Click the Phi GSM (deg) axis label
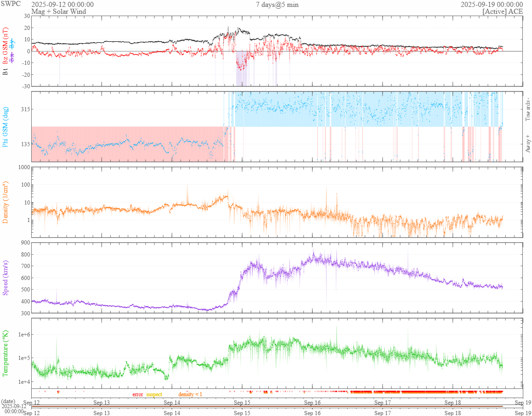532x416 pixels. coord(6,126)
